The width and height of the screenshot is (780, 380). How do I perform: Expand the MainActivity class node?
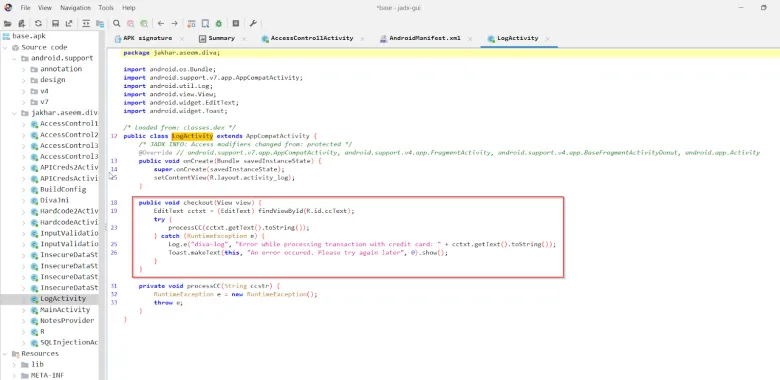(23, 310)
